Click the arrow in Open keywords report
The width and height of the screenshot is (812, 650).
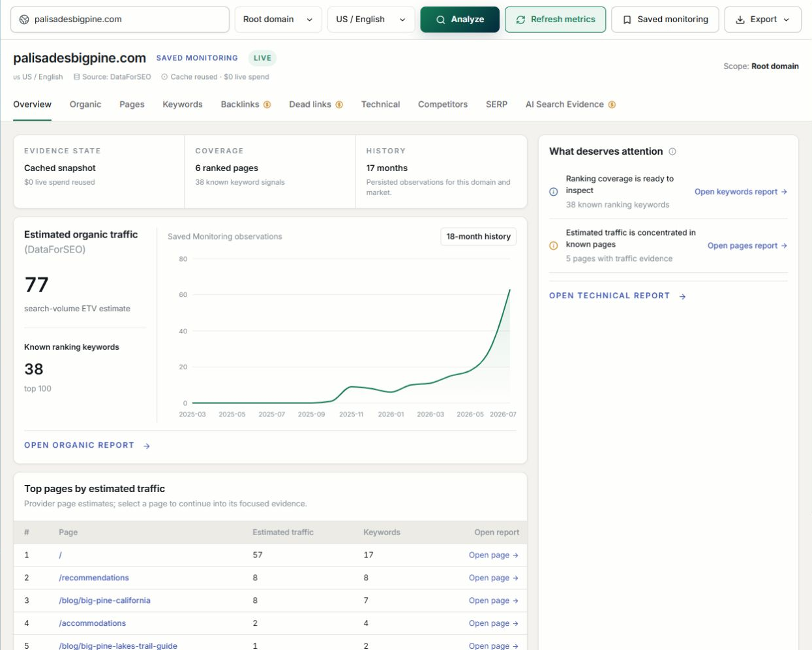point(784,192)
